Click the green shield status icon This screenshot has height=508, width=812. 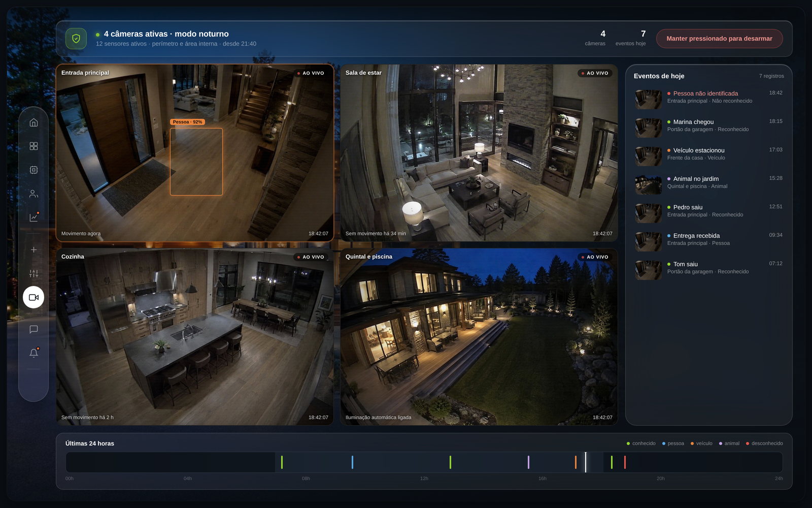tap(76, 39)
